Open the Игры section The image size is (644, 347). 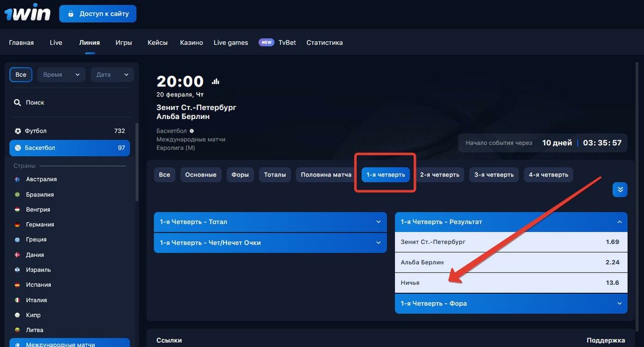124,43
